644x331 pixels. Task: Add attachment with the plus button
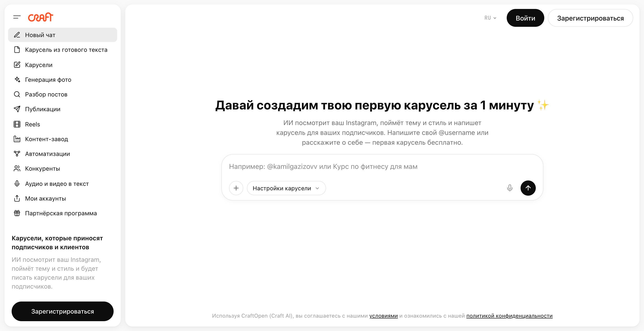point(236,188)
